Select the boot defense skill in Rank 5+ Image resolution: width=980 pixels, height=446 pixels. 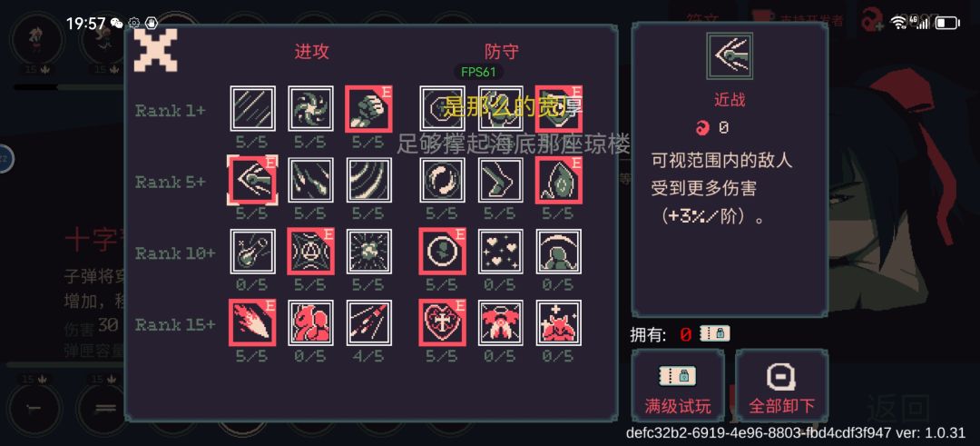point(501,180)
